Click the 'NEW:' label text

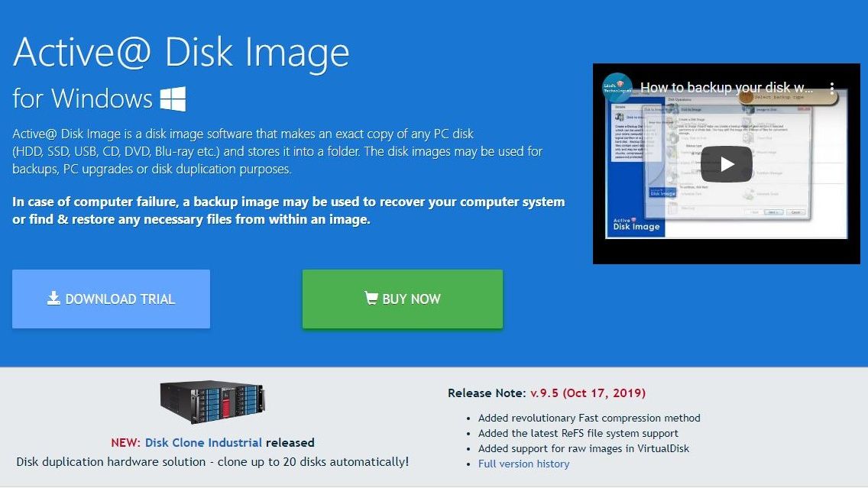pos(125,443)
